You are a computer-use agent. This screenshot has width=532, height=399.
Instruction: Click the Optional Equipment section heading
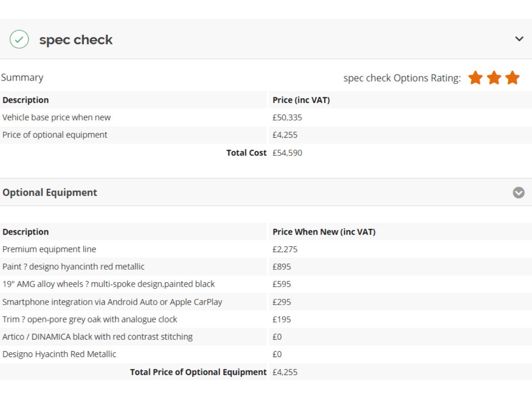click(50, 192)
